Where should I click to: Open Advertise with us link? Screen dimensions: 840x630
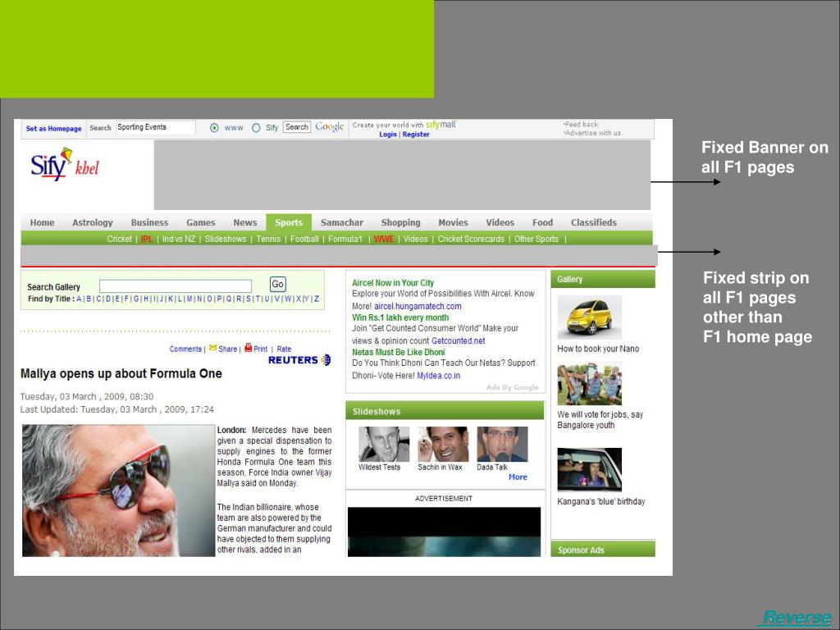pos(592,133)
